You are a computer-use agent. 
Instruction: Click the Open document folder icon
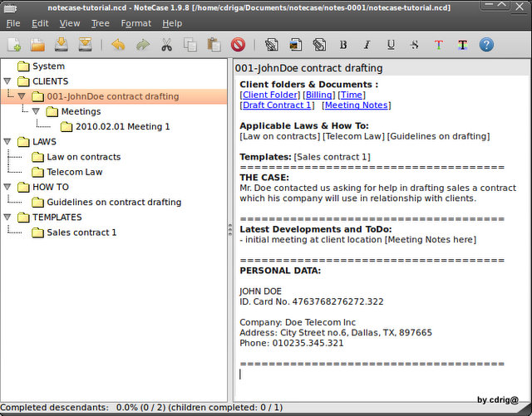coord(37,45)
